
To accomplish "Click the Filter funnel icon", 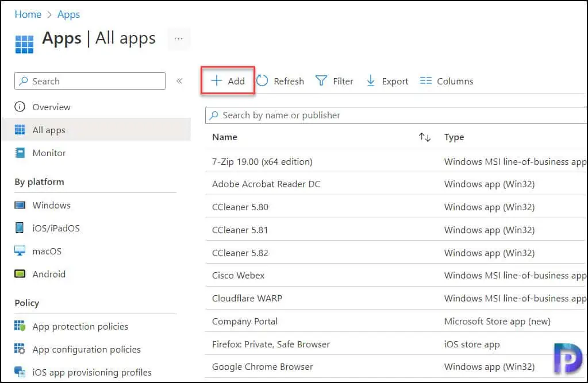I will (321, 80).
